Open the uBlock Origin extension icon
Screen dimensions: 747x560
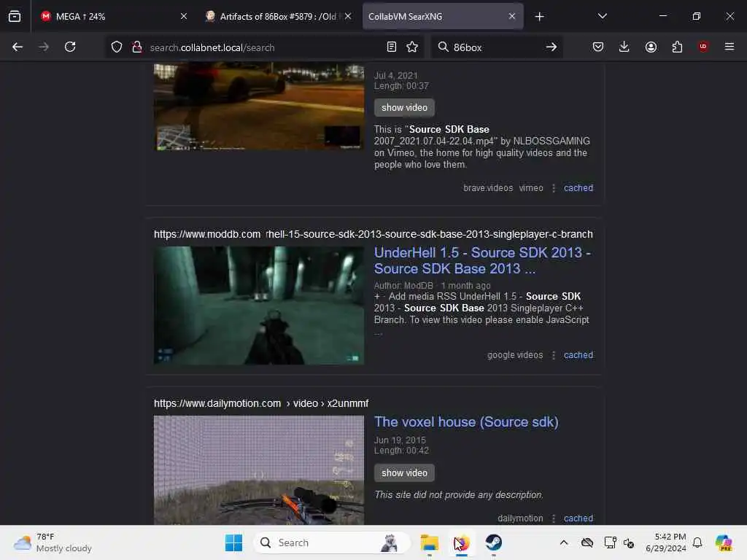coord(703,47)
